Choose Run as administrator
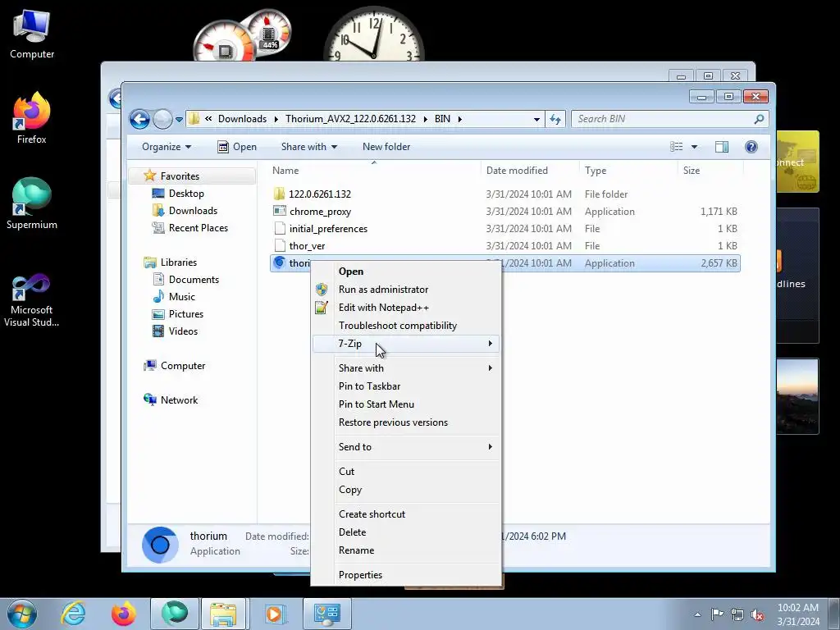Image resolution: width=840 pixels, height=630 pixels. 405,290
